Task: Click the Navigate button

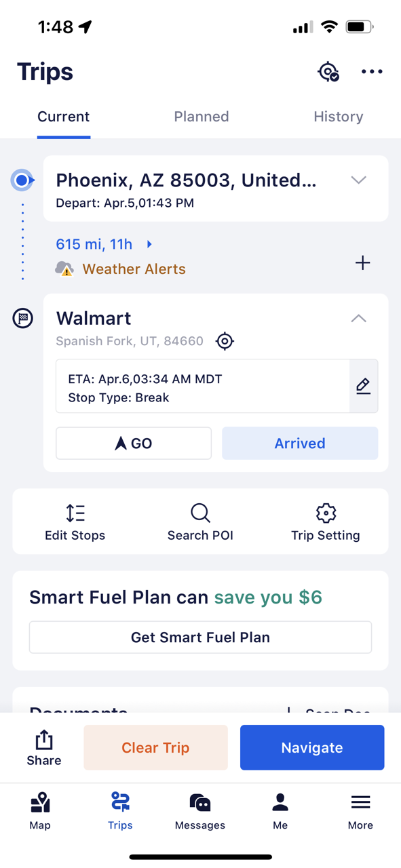Action: (x=312, y=747)
